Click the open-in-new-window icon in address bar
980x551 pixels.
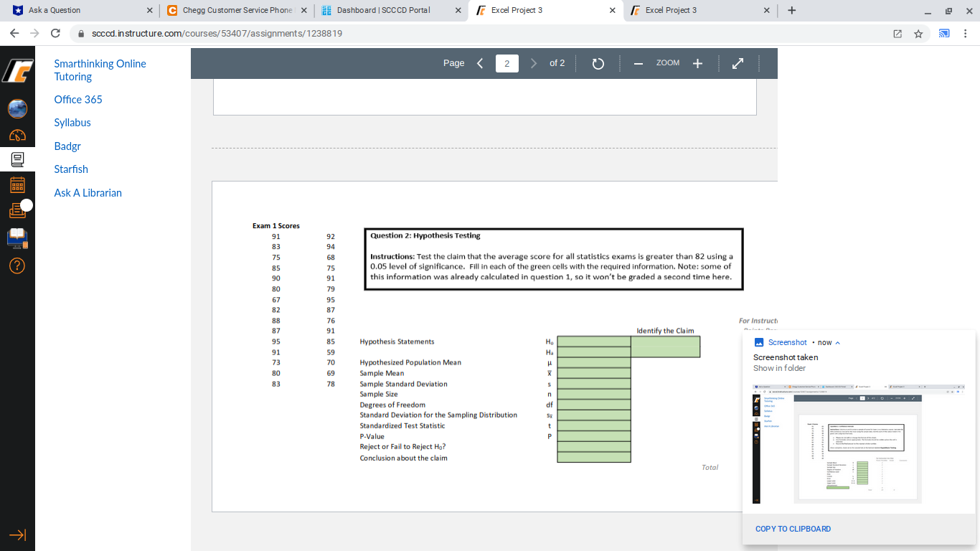897,34
